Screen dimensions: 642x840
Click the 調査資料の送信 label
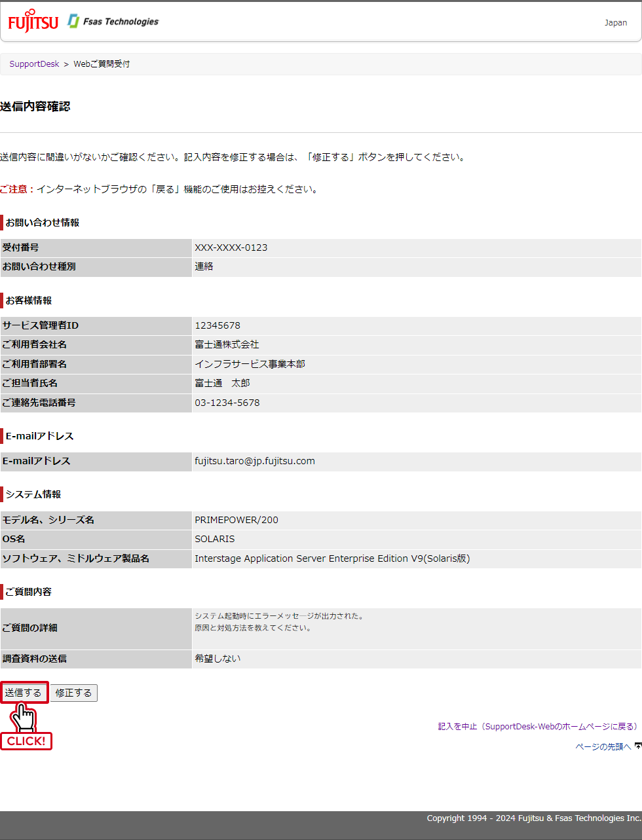click(34, 659)
